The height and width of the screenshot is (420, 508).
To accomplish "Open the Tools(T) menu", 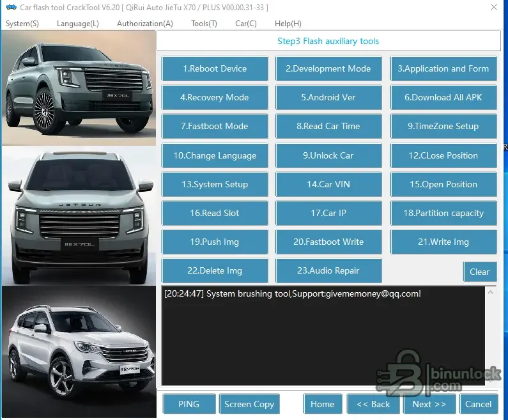I will coord(204,24).
